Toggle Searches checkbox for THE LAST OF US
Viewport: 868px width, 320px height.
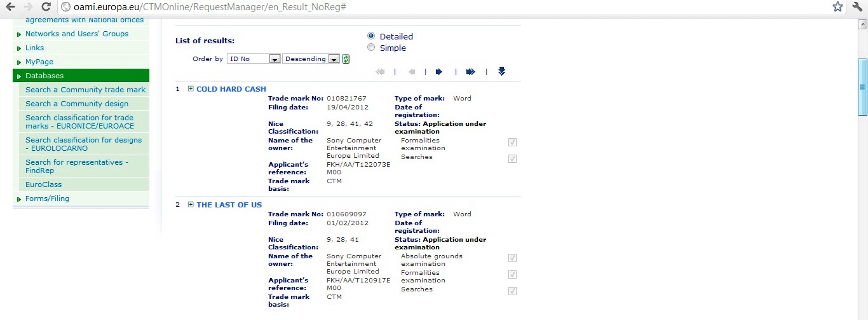(x=513, y=291)
